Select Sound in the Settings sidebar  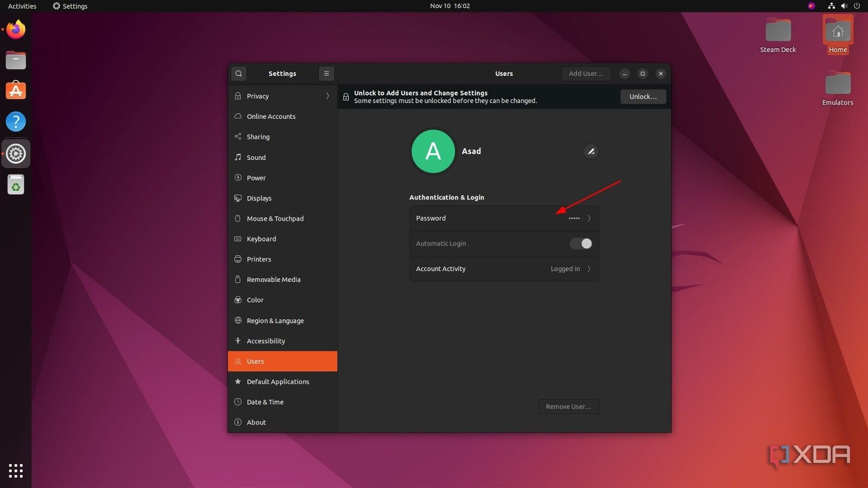256,157
